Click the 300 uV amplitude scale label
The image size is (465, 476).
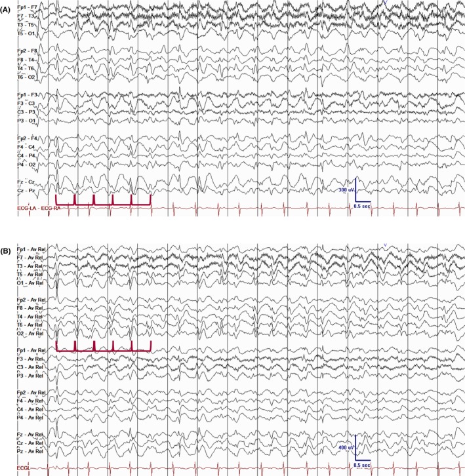coord(346,190)
